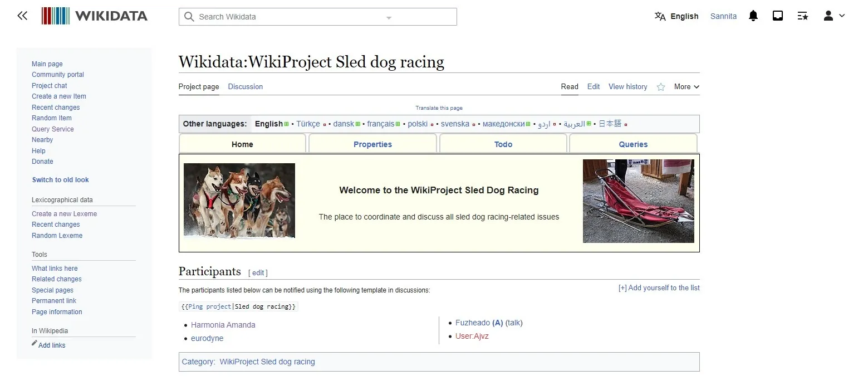Select the Discussion tab
868x385 pixels.
point(245,87)
